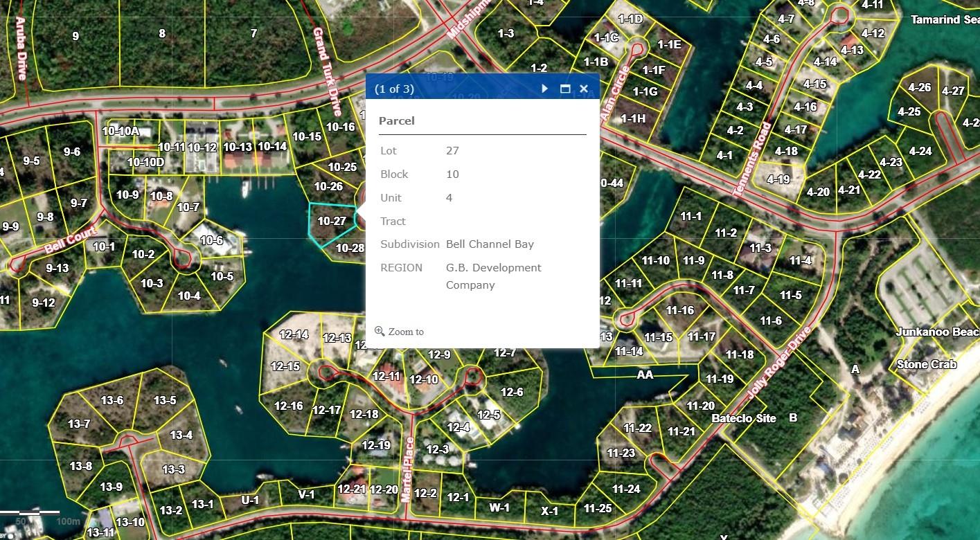Select parcel 10-6 on the map

211,240
